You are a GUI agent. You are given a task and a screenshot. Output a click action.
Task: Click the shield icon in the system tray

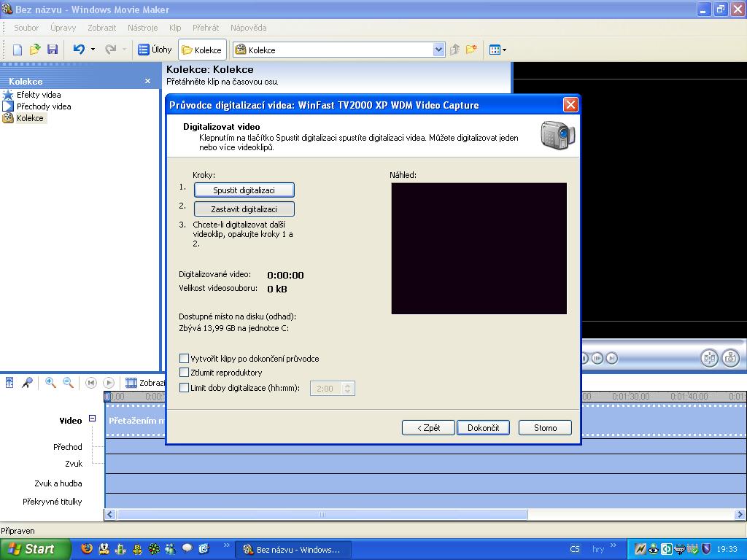706,549
